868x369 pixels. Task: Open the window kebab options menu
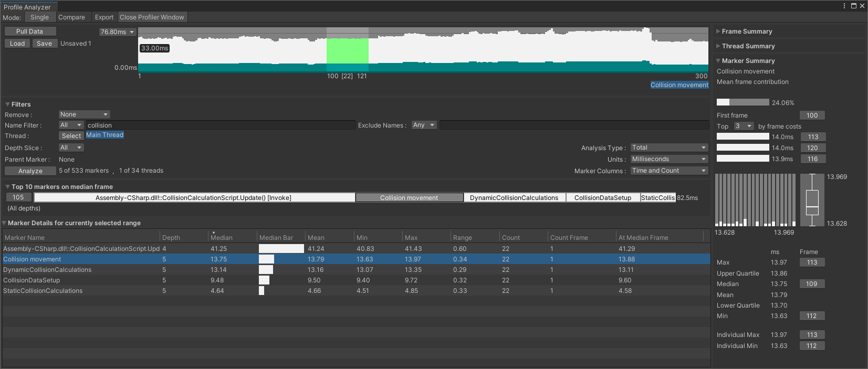click(x=844, y=6)
